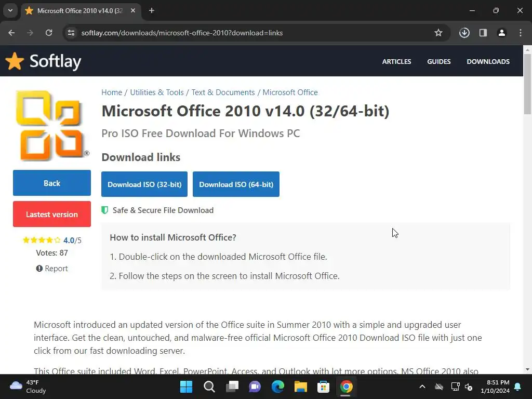Reload the page with the refresh icon

click(49, 33)
